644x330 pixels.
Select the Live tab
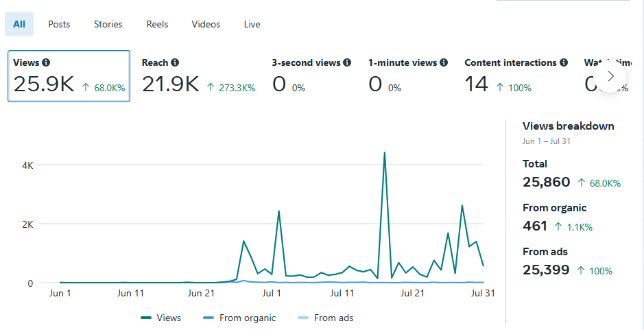(252, 24)
